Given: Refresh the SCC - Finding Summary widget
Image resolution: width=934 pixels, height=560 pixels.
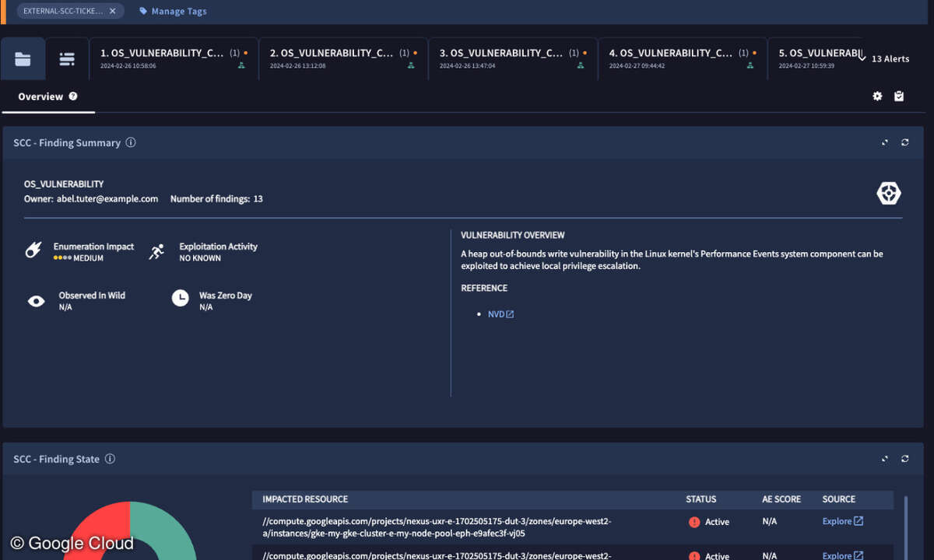Looking at the screenshot, I should click(905, 143).
